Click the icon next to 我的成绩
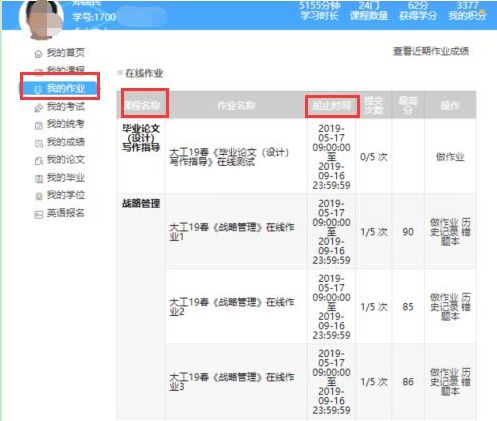The image size is (497, 421). pyautogui.click(x=39, y=143)
